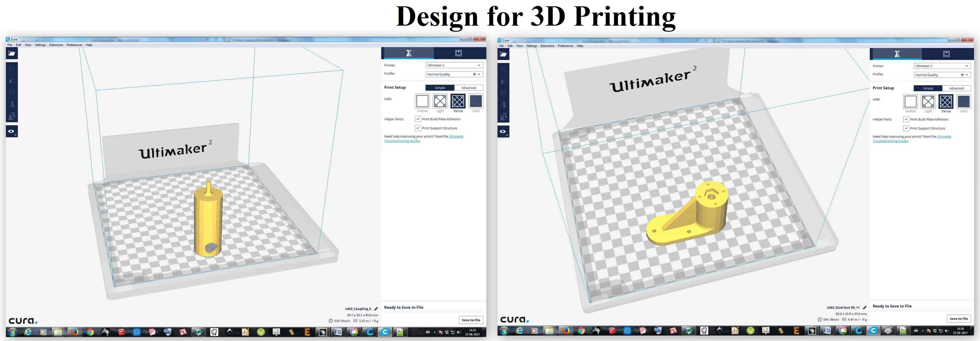
Task: Open file folder icon in right Cura window
Action: tap(503, 54)
